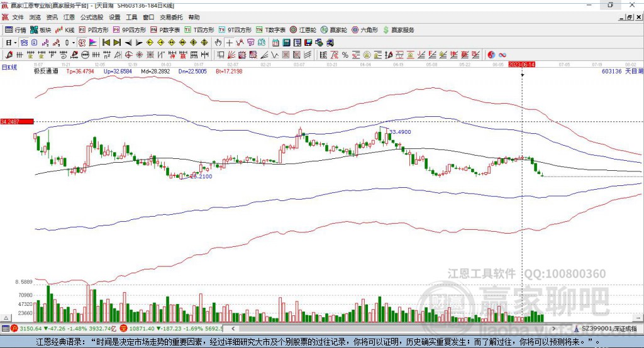Open the 9T四方形 tool

[x=235, y=30]
